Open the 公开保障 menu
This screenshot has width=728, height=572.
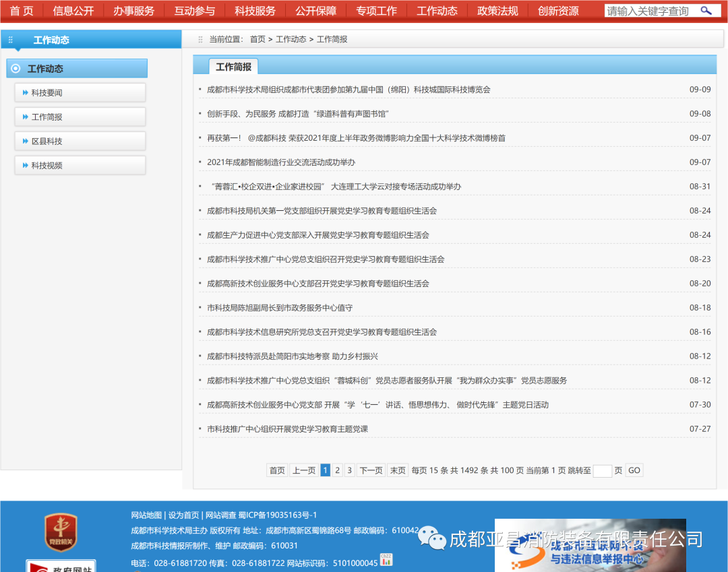click(315, 11)
